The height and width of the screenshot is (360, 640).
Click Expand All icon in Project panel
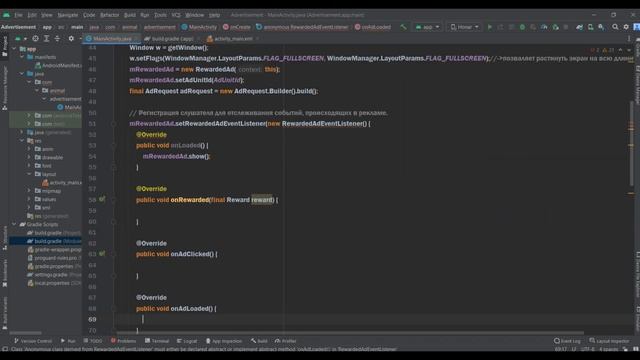tap(47, 38)
